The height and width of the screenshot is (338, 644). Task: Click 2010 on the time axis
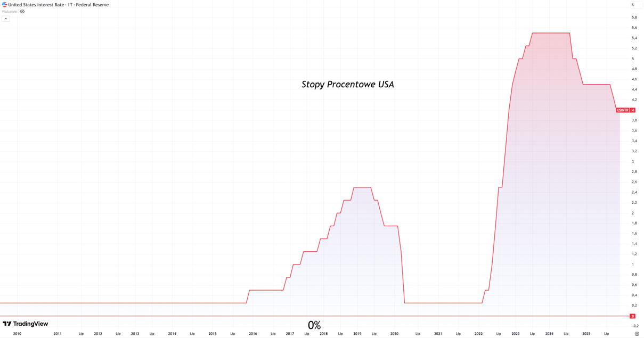[17, 334]
